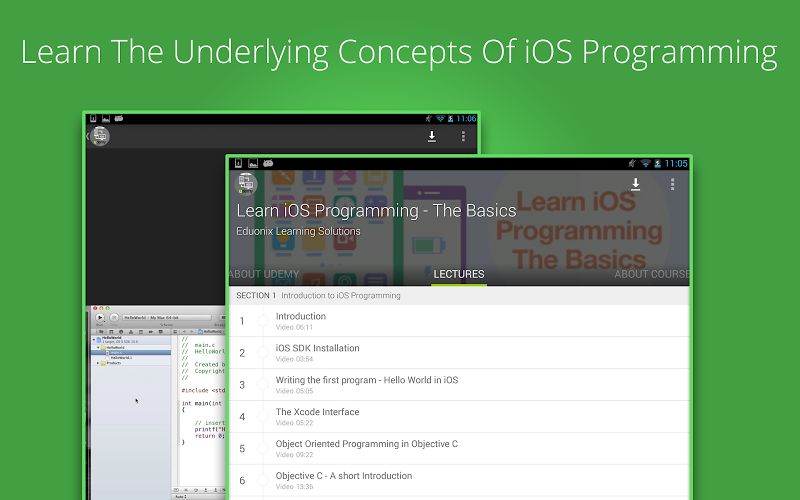The width and height of the screenshot is (800, 500).
Task: Click the related files icon in the Xcode jump bar
Action: pyautogui.click(x=175, y=332)
